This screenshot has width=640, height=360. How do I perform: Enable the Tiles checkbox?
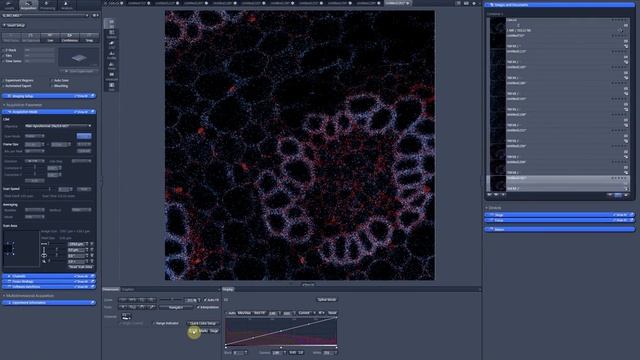pyautogui.click(x=4, y=56)
